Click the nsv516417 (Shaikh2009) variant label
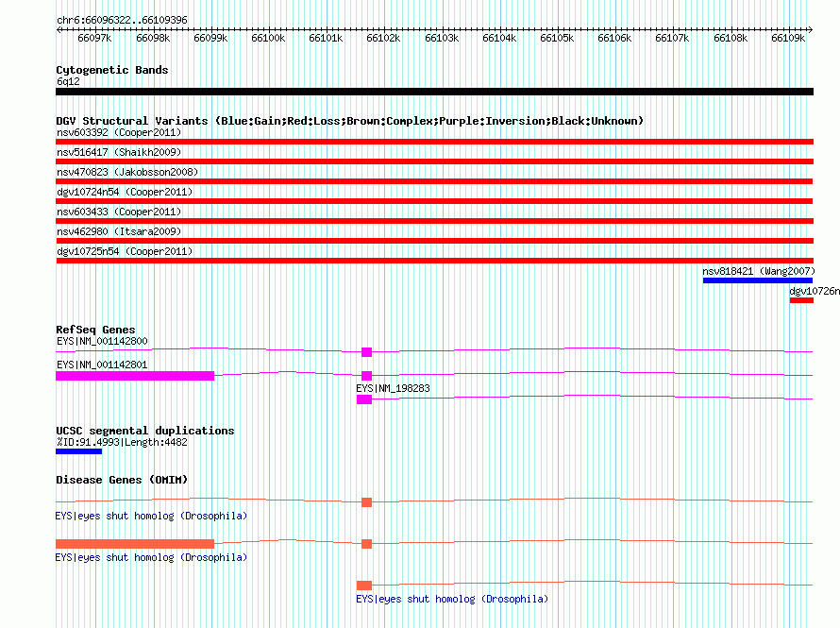 tap(118, 152)
